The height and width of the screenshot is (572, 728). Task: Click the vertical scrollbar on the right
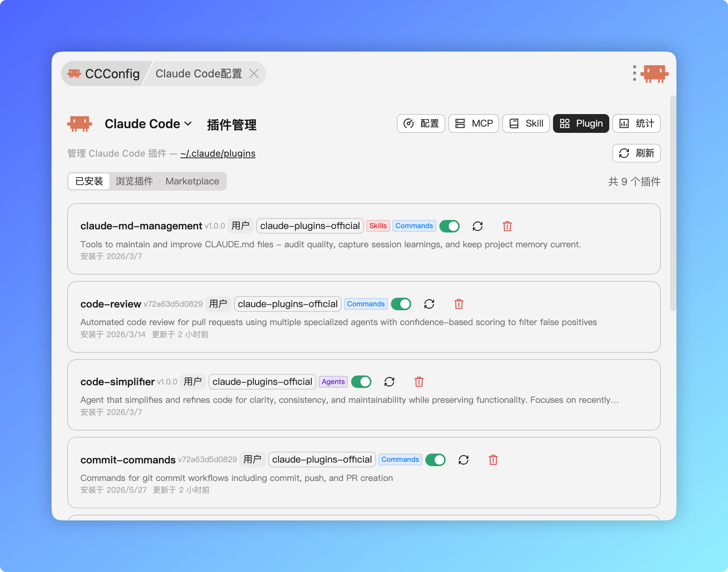point(673,203)
